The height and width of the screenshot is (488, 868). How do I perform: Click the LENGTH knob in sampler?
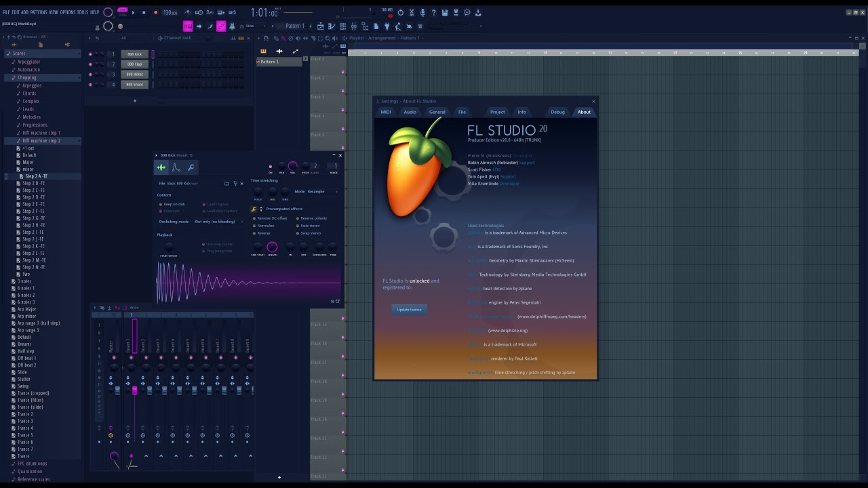pos(272,247)
